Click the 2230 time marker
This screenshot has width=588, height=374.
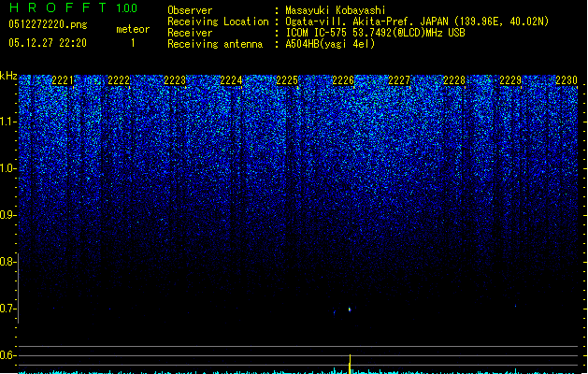pos(566,80)
